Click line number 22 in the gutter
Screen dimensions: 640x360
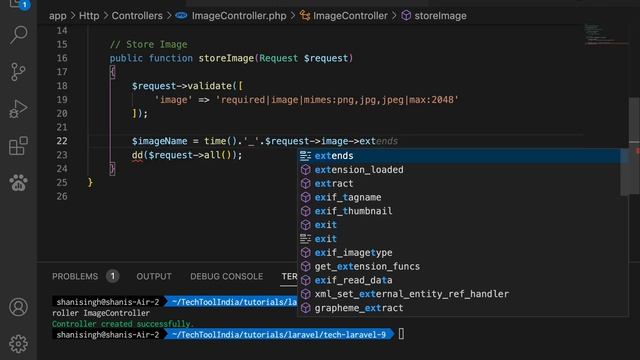(62, 141)
